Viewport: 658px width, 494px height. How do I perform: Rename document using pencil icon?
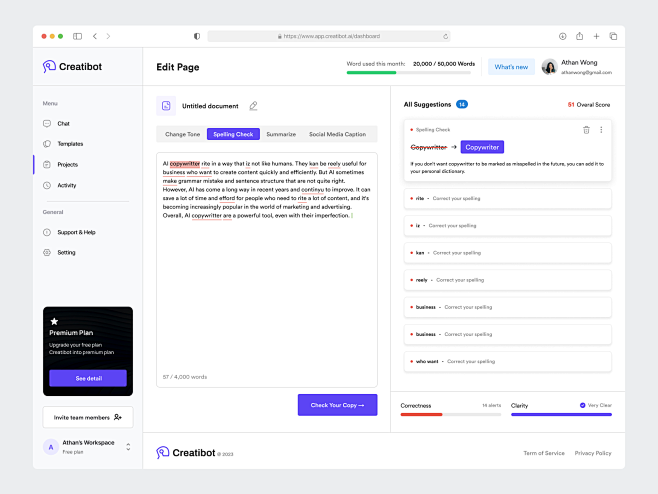[253, 106]
